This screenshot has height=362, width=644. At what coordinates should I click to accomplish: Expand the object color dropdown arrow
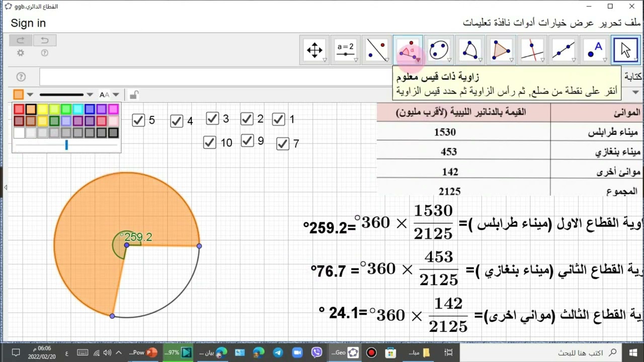[30, 95]
